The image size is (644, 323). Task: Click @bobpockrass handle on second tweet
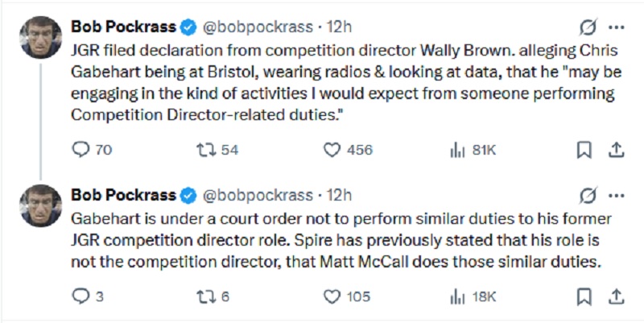(256, 196)
